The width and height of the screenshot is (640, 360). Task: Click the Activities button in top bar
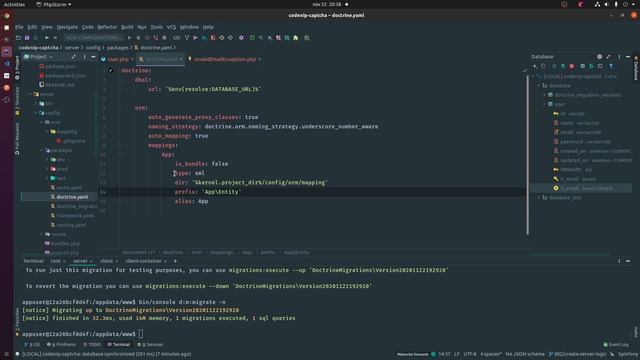[14, 4]
